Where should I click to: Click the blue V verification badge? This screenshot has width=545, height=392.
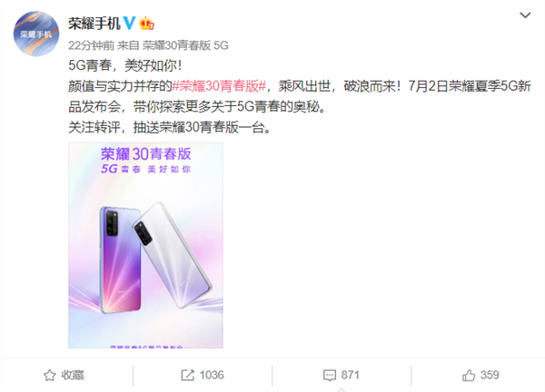coord(129,24)
